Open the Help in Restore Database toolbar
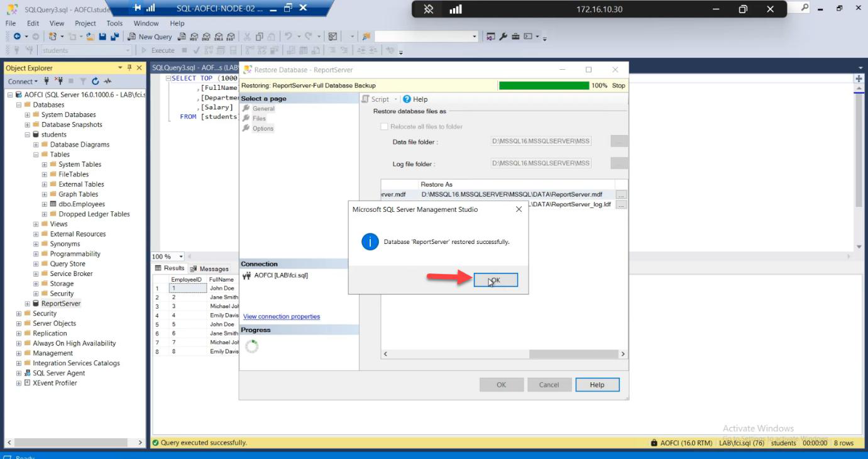Screen dimensions: 868x459 click(415, 99)
